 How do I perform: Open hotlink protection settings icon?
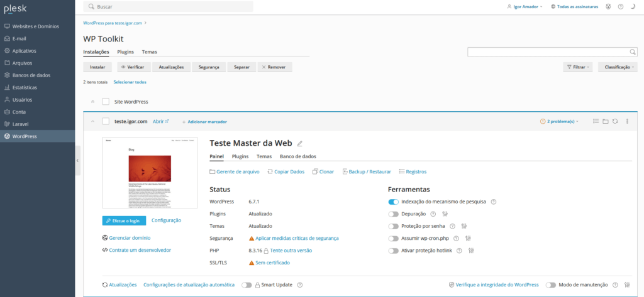pos(472,251)
